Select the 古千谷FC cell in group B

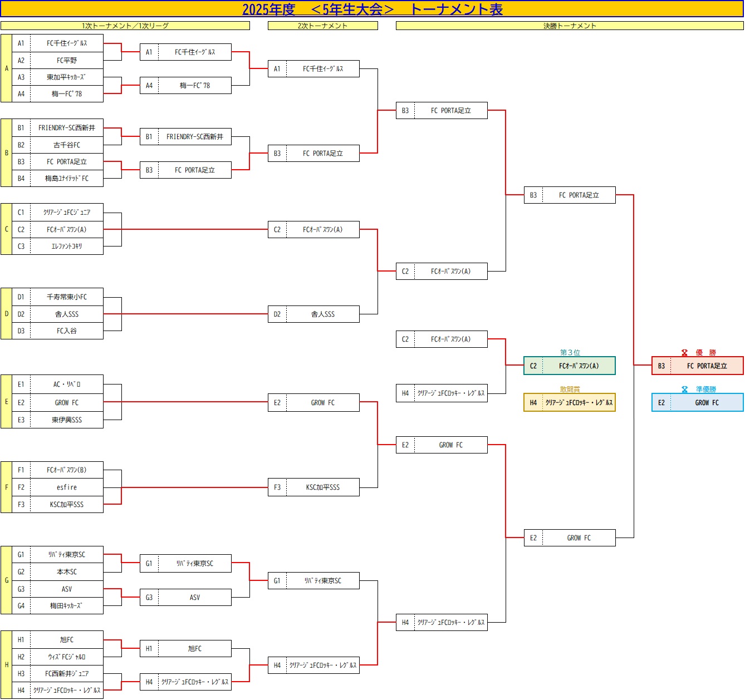[x=67, y=145]
